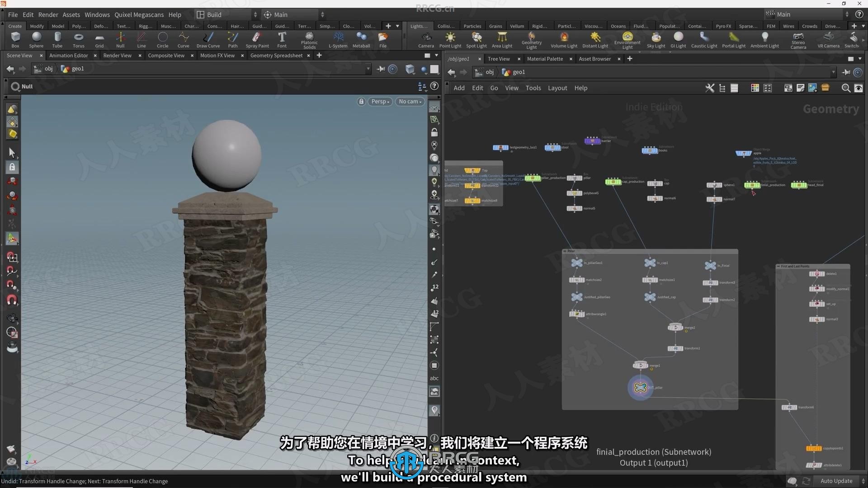Viewport: 868px width, 488px height.
Task: Open the Persp viewport menu
Action: (380, 102)
